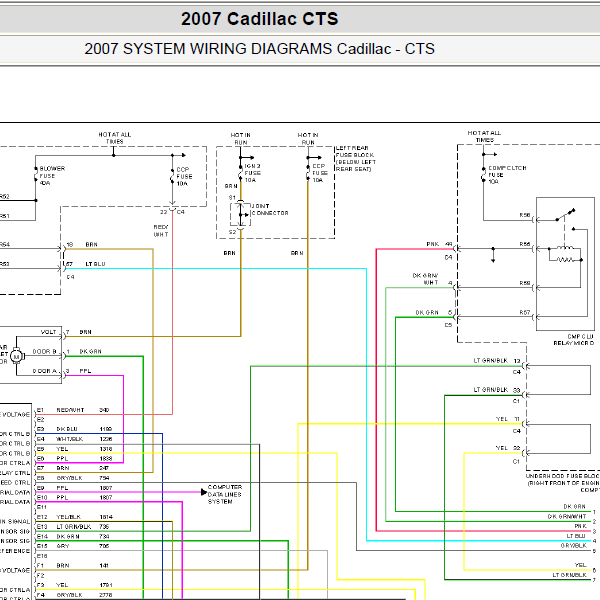Click the BLOWER FUSE 40A label
This screenshot has height=600, width=600.
click(52, 176)
